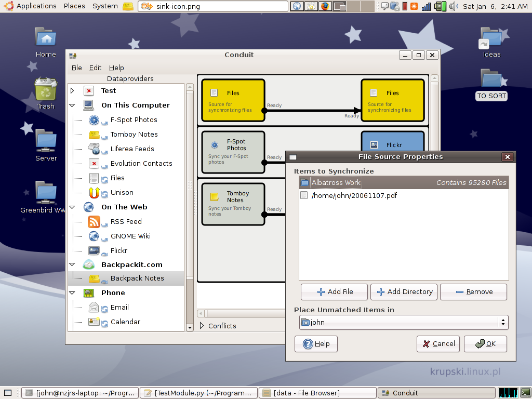
Task: Click the F-Spot Photos box on canvas
Action: [233, 152]
